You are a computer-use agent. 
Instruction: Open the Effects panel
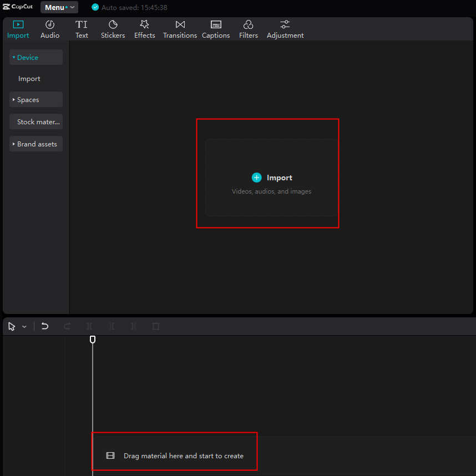[144, 28]
